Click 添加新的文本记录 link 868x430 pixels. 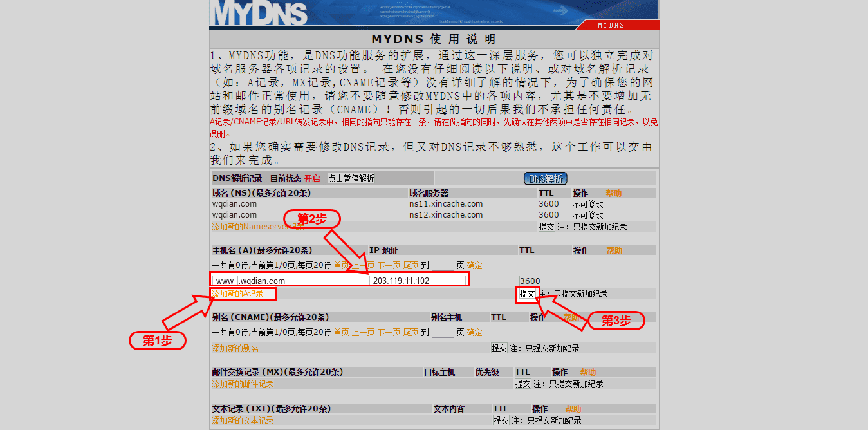pos(243,420)
